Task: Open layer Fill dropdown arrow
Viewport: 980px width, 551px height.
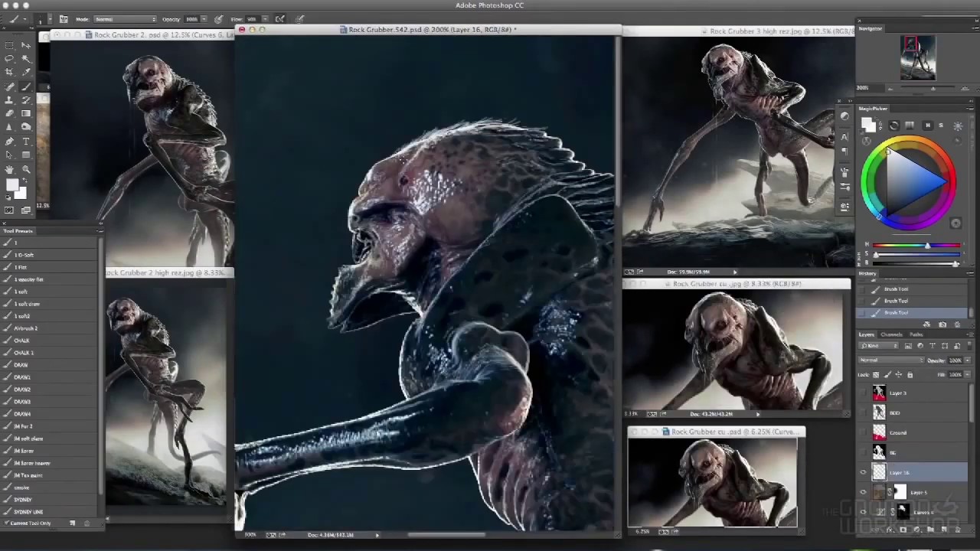Action: pos(968,374)
